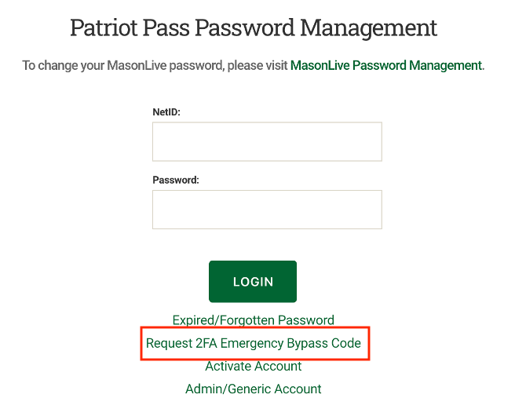Image resolution: width=515 pixels, height=420 pixels.
Task: Click the NetID field label
Action: [166, 112]
